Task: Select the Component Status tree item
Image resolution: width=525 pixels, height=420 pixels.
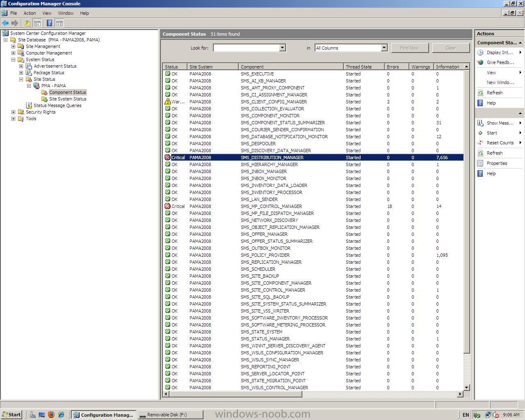Action: [x=67, y=92]
